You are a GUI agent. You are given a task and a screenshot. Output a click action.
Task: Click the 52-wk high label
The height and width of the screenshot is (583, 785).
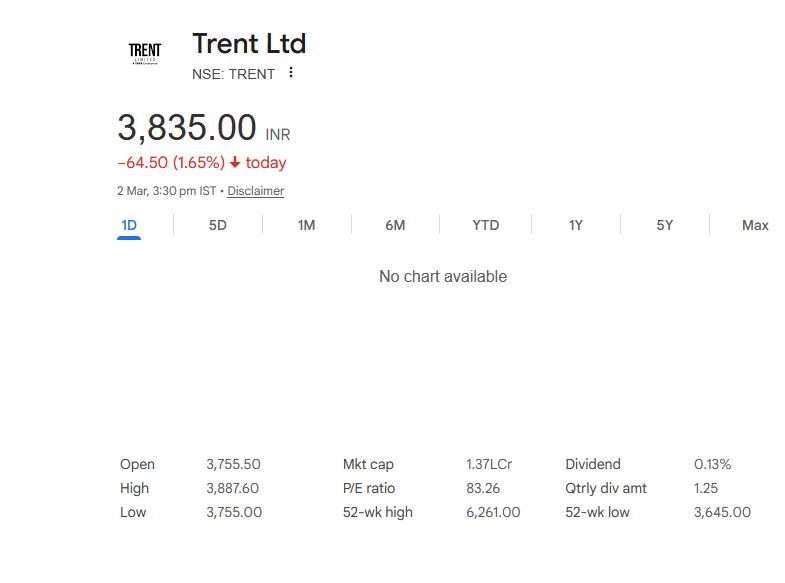377,512
